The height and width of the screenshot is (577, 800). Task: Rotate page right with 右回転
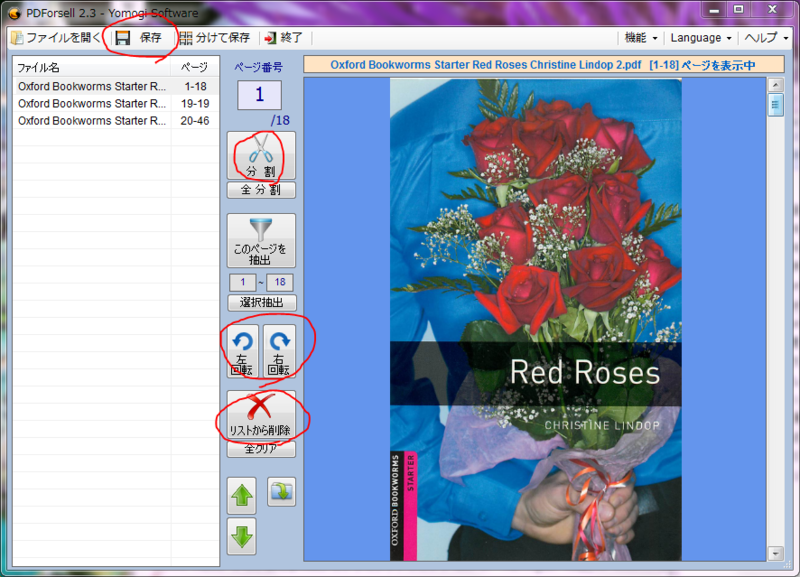point(280,351)
